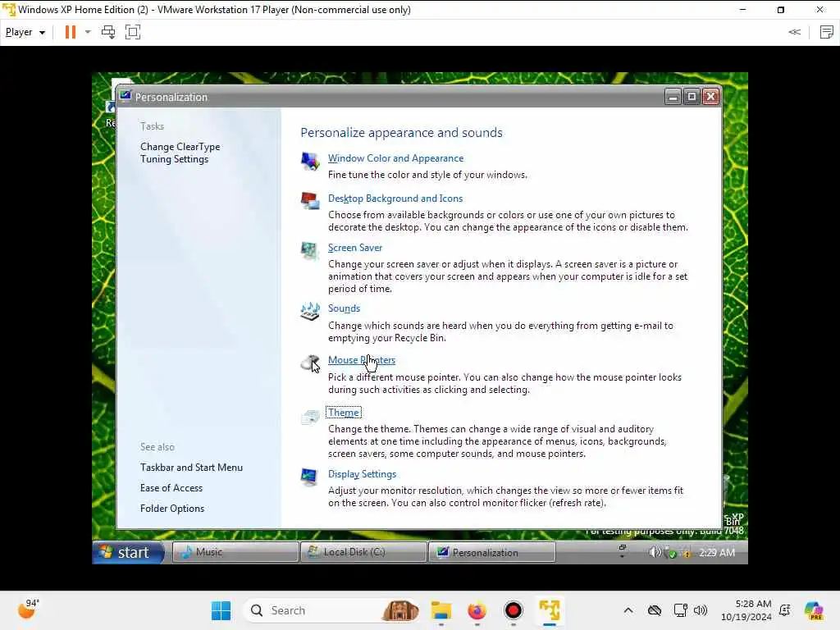Screen dimensions: 840x630
Task: Open Folder Options link
Action: (x=172, y=509)
